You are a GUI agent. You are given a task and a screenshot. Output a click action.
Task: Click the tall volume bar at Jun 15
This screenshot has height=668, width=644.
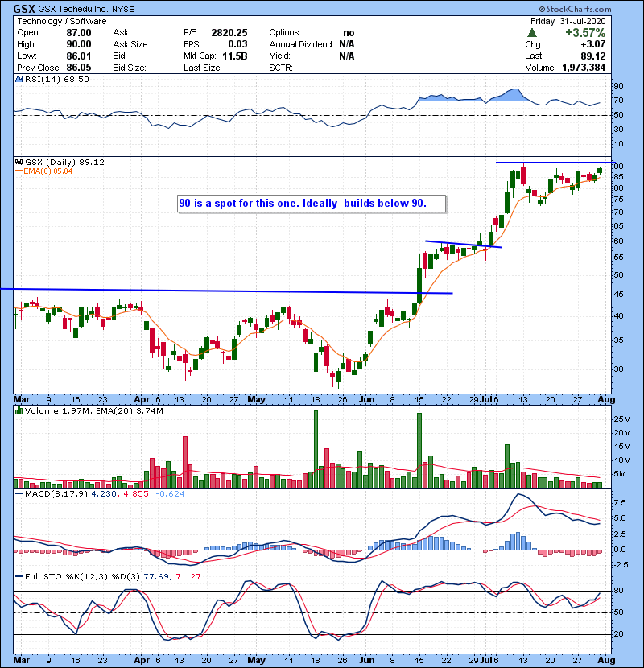[x=419, y=451]
